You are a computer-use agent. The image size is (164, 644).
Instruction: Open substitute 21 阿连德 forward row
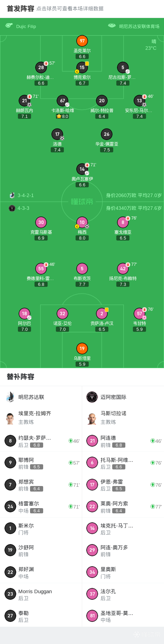[x=123, y=441]
